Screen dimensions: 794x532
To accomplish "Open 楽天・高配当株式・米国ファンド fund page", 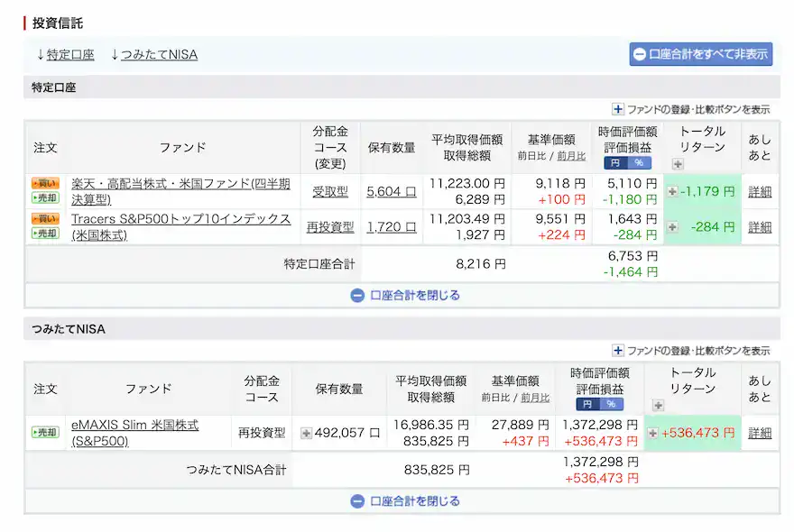I will coord(180,191).
